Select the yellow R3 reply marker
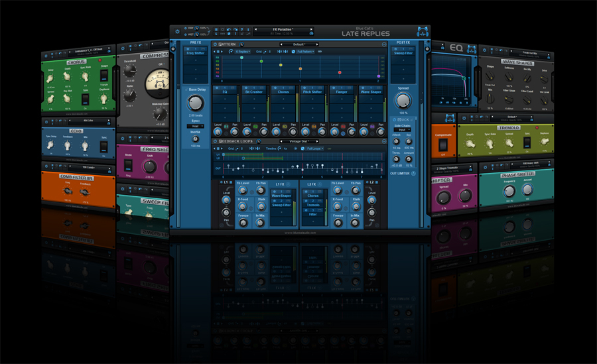 tap(281, 65)
